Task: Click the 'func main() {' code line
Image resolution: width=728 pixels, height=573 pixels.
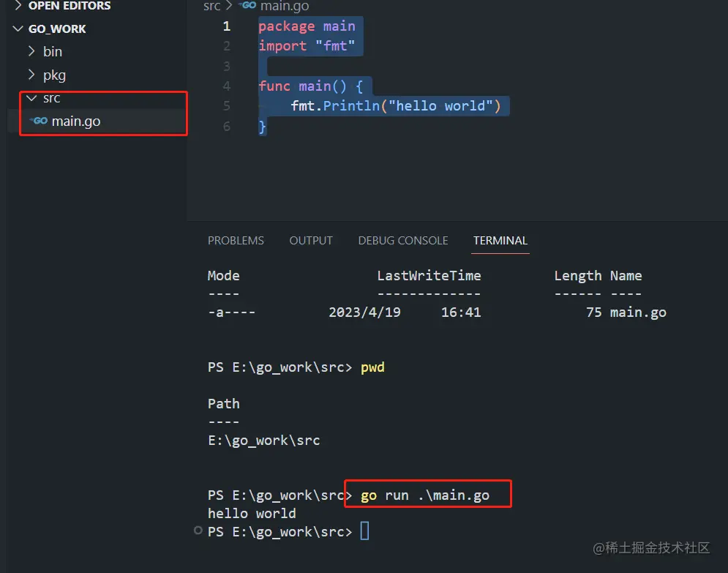Action: 311,86
